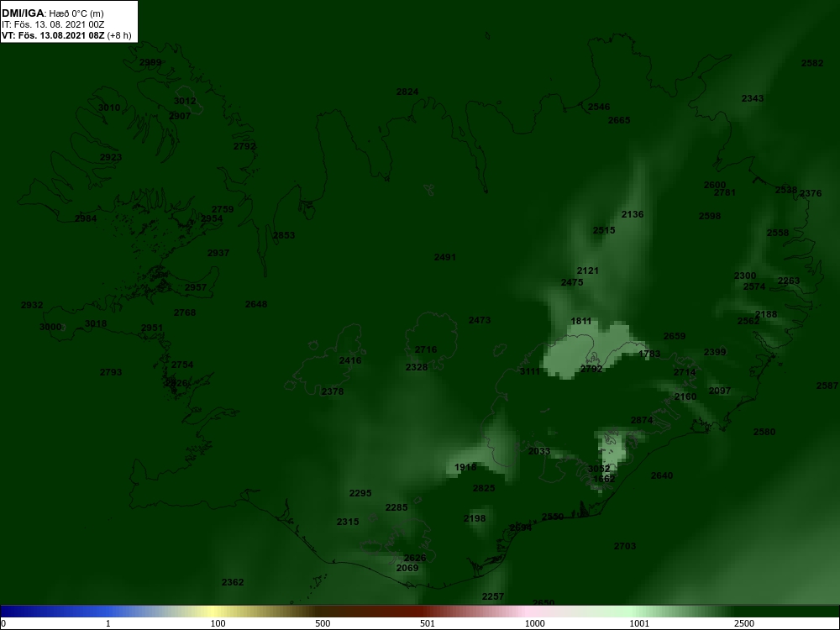The height and width of the screenshot is (630, 840).
Task: Click the map value 2399
Action: [x=715, y=352]
